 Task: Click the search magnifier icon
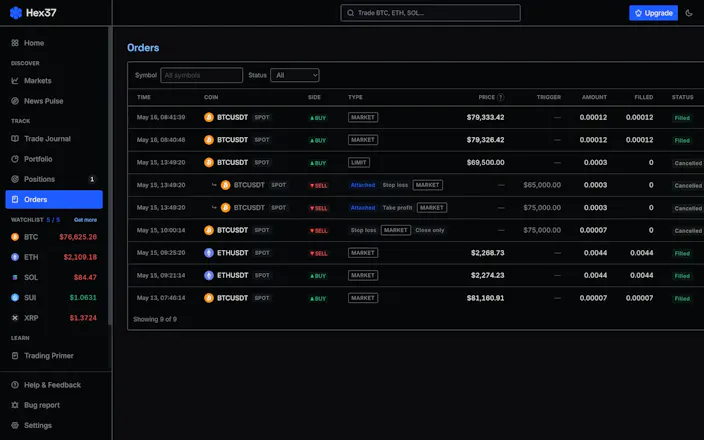pos(350,13)
